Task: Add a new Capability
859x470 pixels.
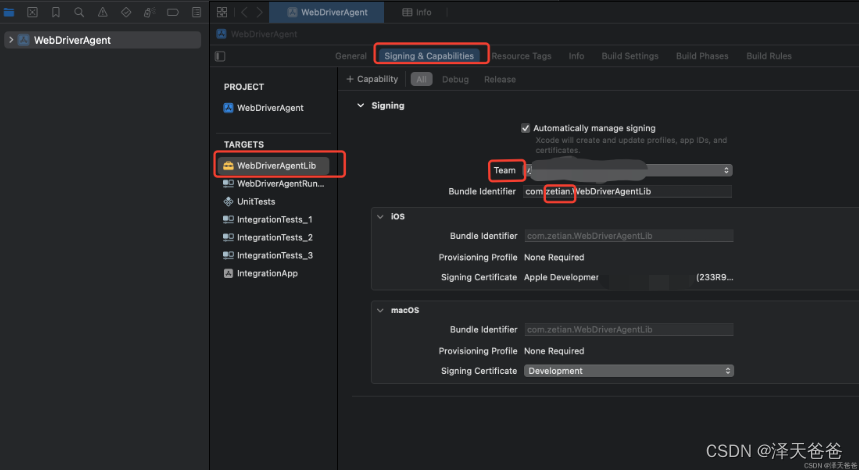Action: 372,79
